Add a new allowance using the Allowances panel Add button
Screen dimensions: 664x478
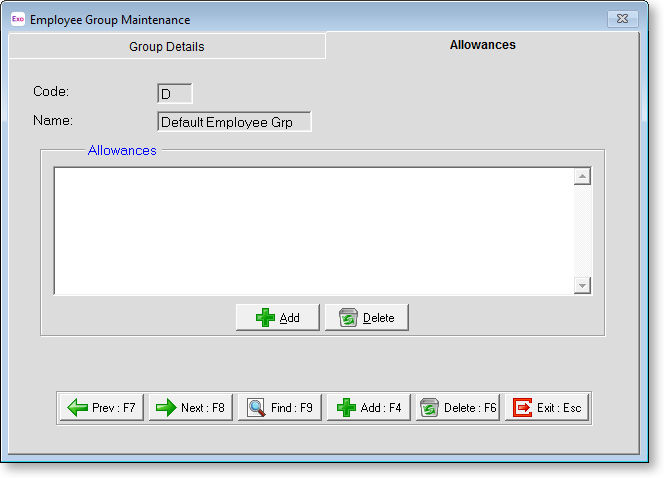tap(277, 318)
